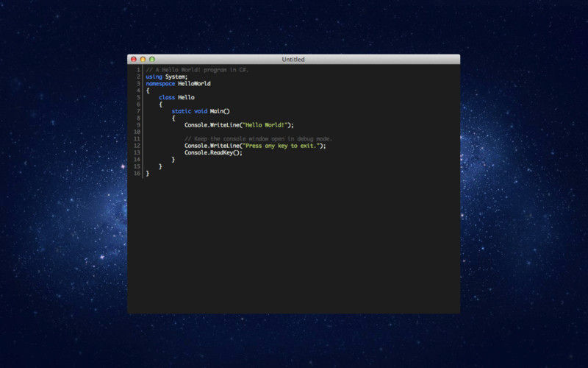The width and height of the screenshot is (588, 368).
Task: Click line number 16 in the gutter
Action: (x=137, y=174)
